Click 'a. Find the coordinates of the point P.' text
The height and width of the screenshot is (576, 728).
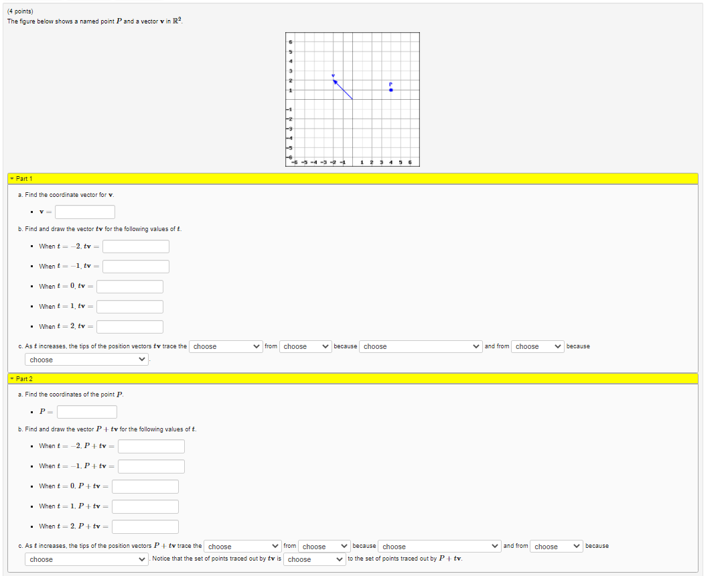(71, 394)
